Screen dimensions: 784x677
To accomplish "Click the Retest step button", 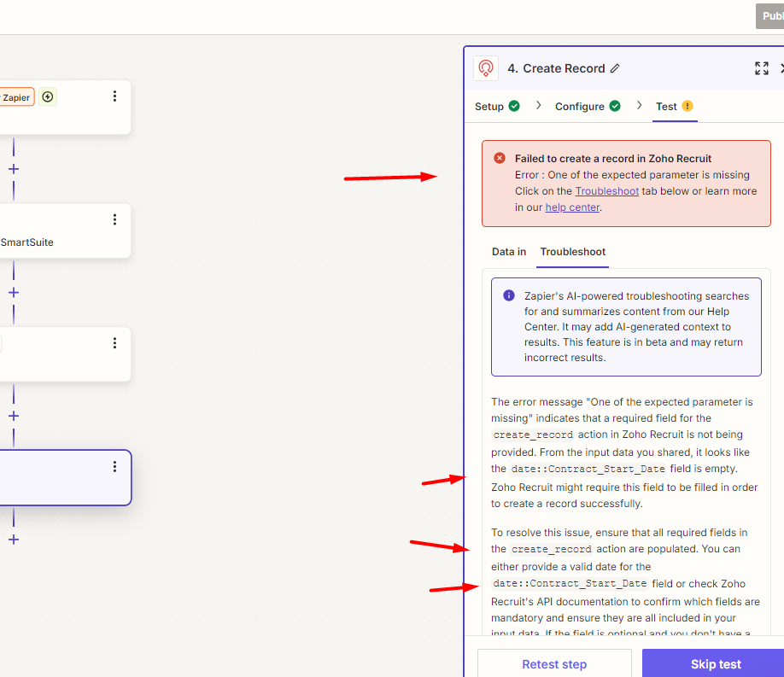I will 554,664.
